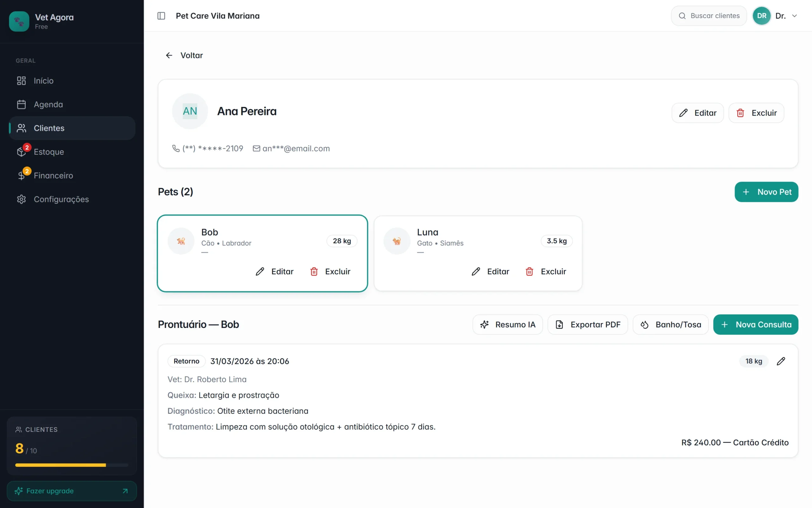
Task: Click the Prontuário — Bob heading
Action: point(198,324)
